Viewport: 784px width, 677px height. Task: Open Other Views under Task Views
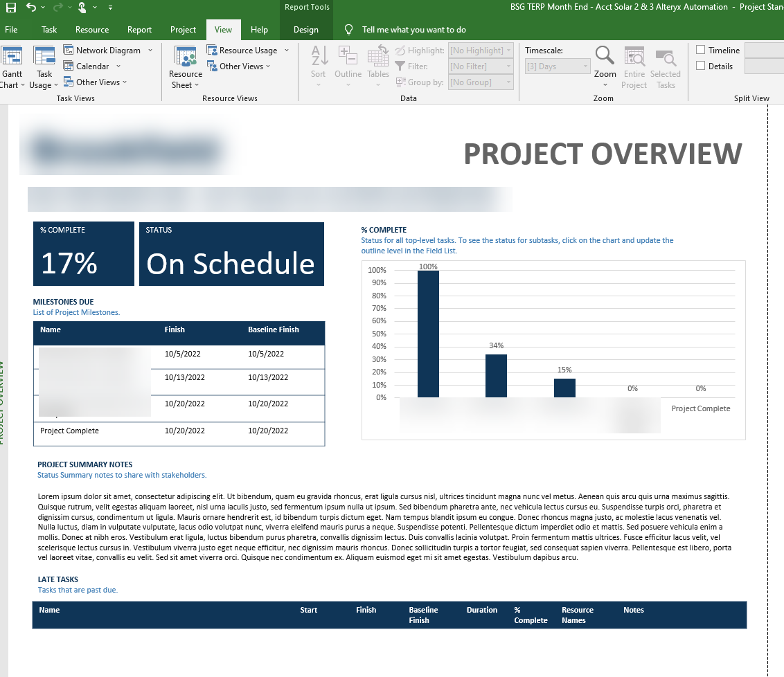(95, 82)
